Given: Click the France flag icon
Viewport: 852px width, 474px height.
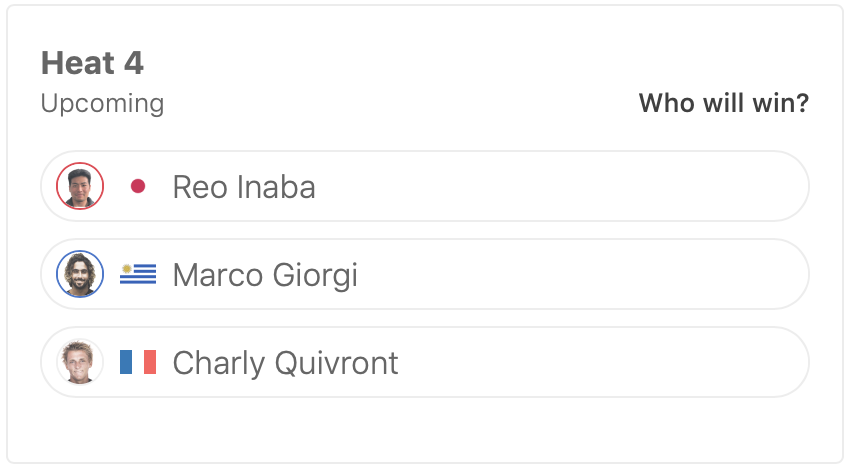Looking at the screenshot, I should [138, 362].
